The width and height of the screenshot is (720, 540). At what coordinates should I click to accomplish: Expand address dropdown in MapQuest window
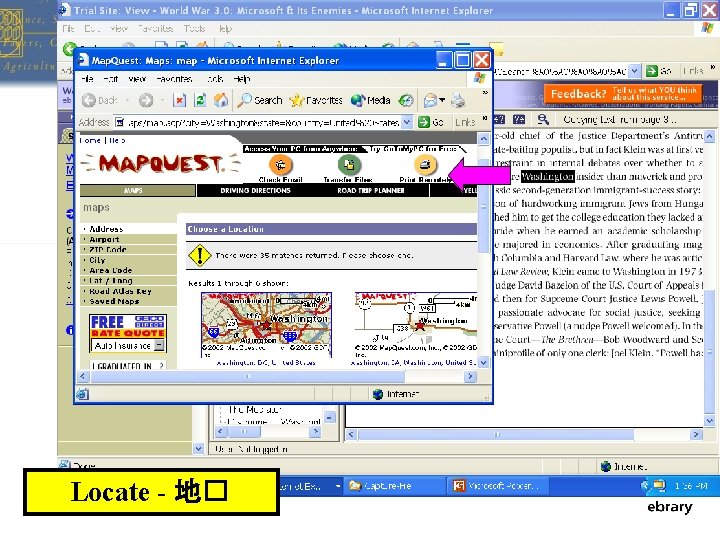pyautogui.click(x=407, y=122)
